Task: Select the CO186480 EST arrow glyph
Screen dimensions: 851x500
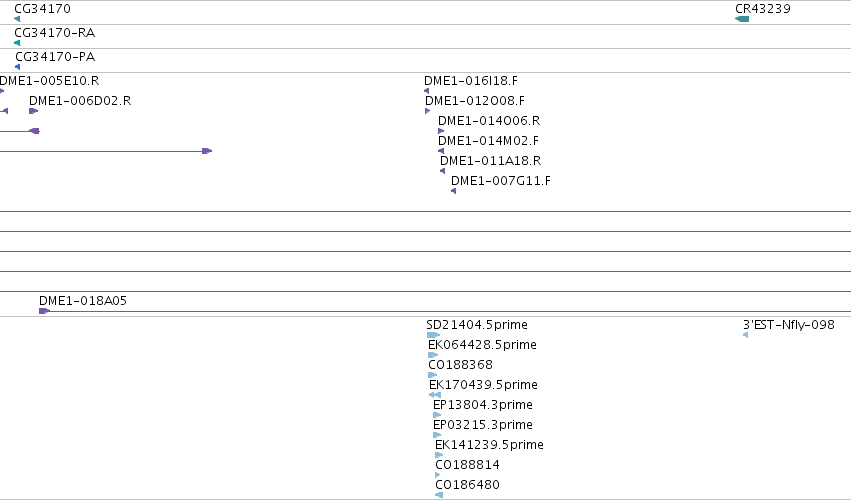Action: (x=439, y=495)
